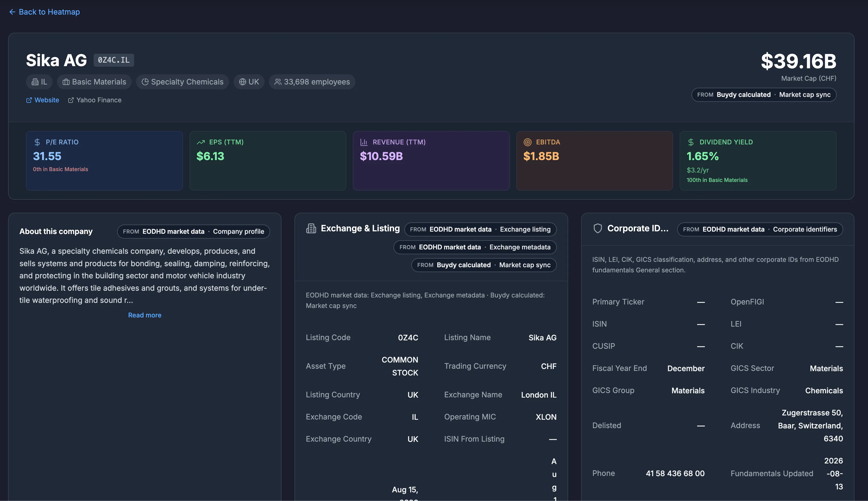Click the Listing Code value 0Z4C
868x501 pixels.
click(408, 338)
